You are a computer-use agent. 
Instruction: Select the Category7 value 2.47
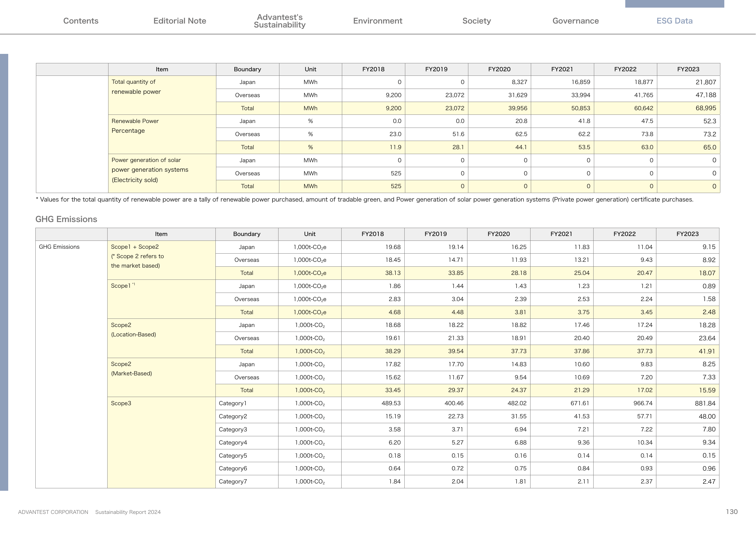click(709, 482)
